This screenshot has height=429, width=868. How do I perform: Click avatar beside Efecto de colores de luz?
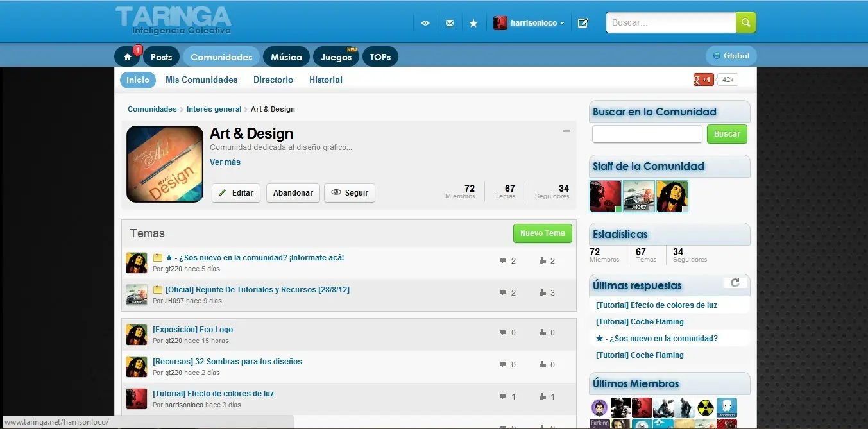pos(137,399)
